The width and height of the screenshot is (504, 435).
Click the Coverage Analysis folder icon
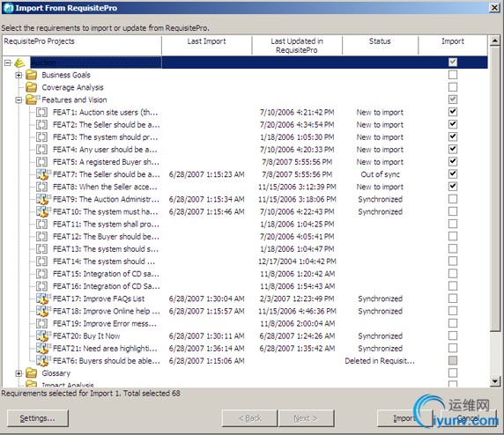pyautogui.click(x=31, y=87)
